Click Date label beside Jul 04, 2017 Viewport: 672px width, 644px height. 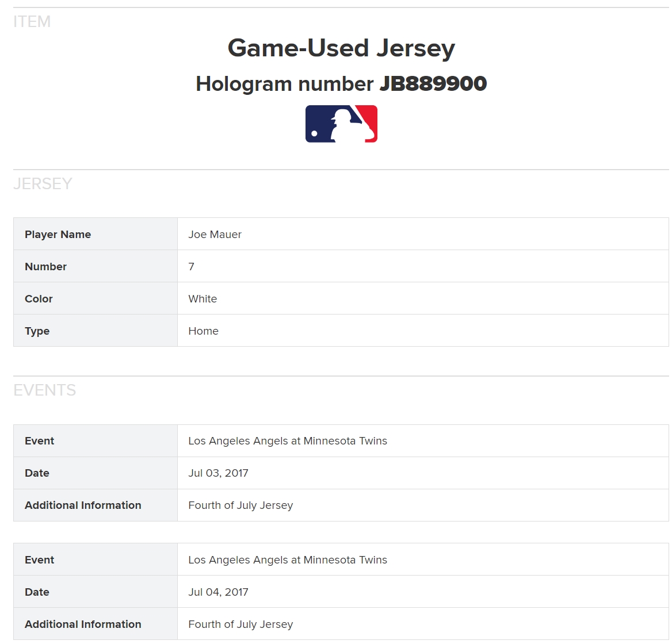tap(95, 592)
